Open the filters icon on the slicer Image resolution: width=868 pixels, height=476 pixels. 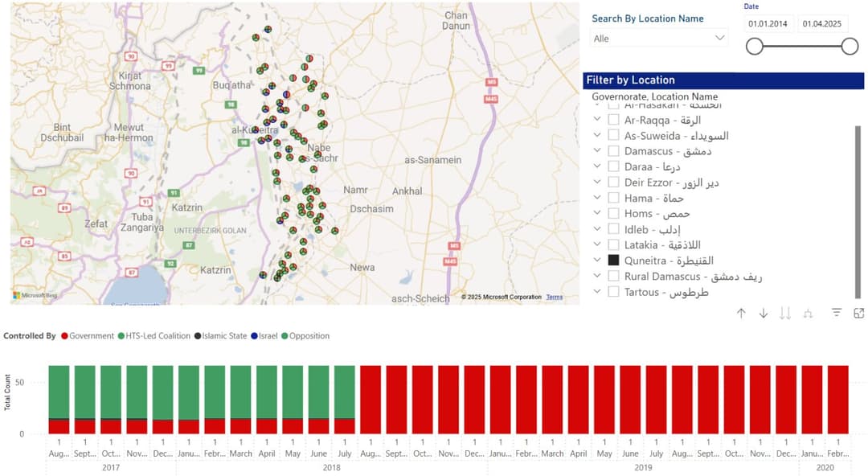pos(837,313)
